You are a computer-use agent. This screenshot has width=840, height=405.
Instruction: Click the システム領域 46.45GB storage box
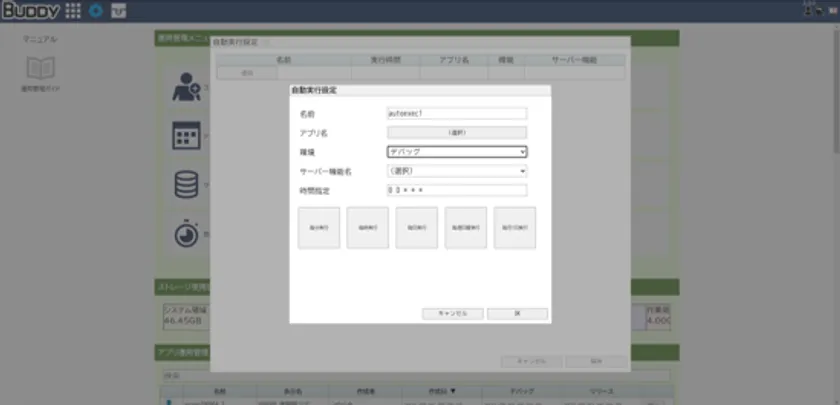pyautogui.click(x=185, y=317)
